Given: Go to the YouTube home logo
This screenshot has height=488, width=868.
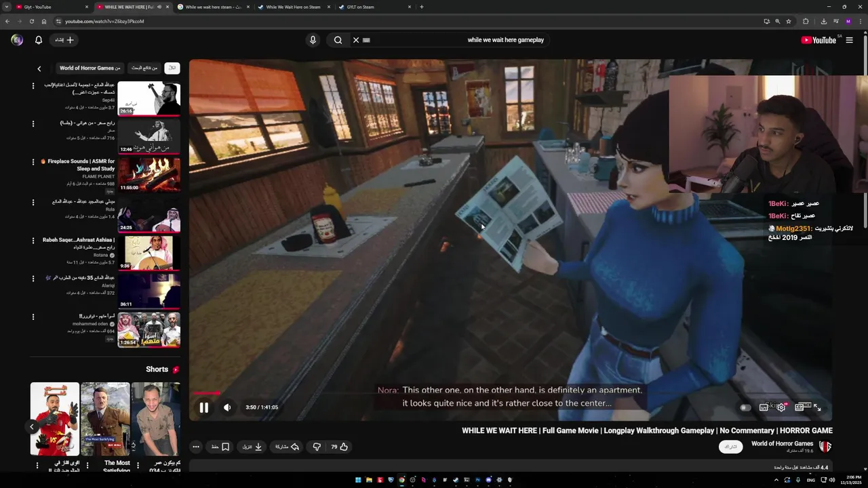Looking at the screenshot, I should pyautogui.click(x=818, y=40).
